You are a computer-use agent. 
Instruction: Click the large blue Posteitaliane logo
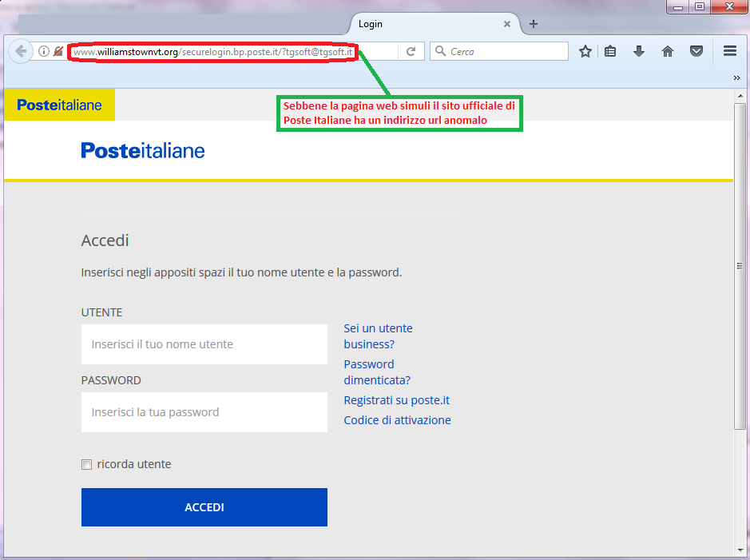pyautogui.click(x=142, y=151)
